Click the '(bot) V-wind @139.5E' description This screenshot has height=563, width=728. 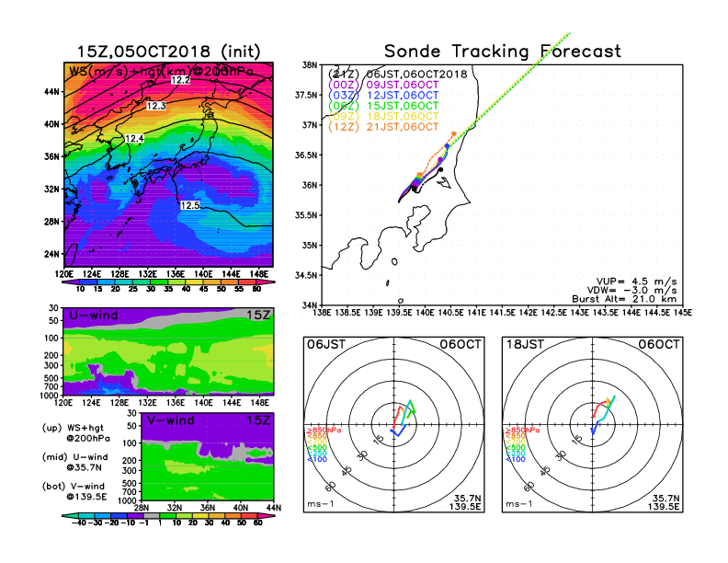[74, 491]
